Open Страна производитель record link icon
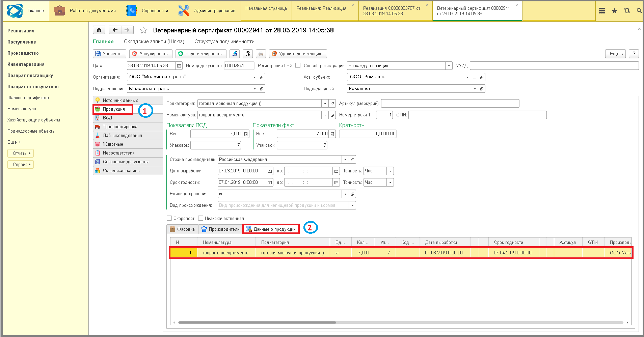Image resolution: width=644 pixels, height=337 pixels. (352, 160)
